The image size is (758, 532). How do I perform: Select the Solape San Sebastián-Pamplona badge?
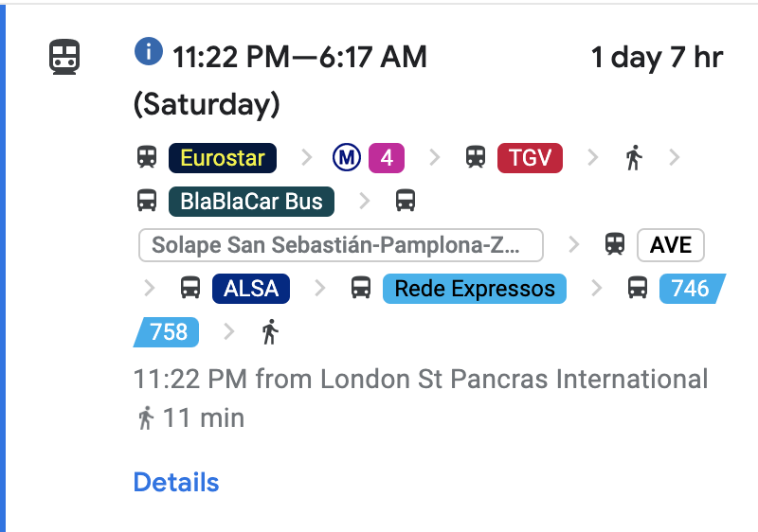pos(340,244)
